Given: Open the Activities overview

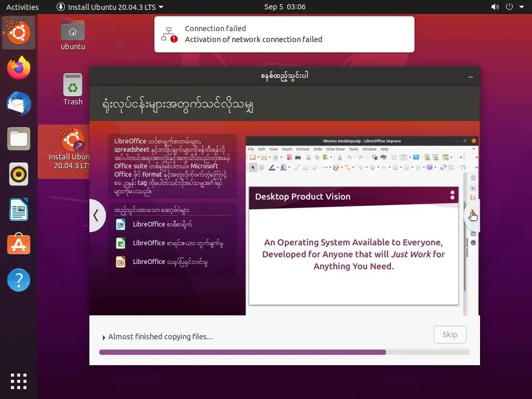Looking at the screenshot, I should [22, 7].
